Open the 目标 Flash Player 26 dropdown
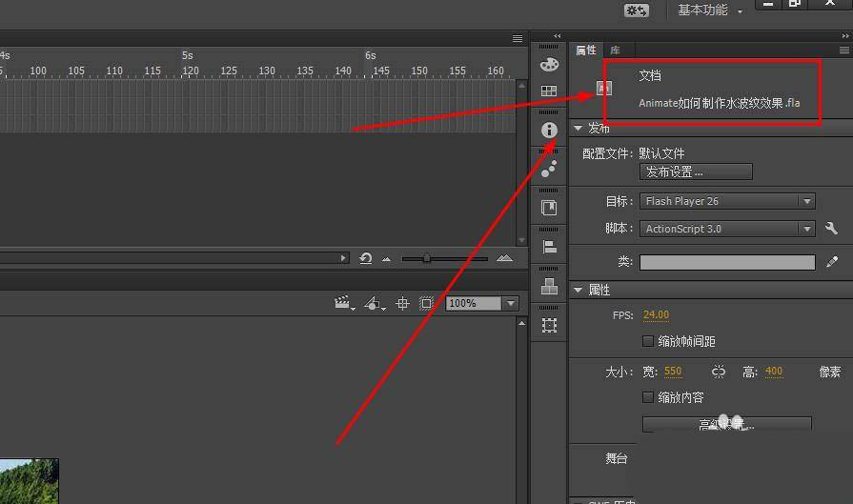Image resolution: width=853 pixels, height=504 pixels. (x=727, y=201)
